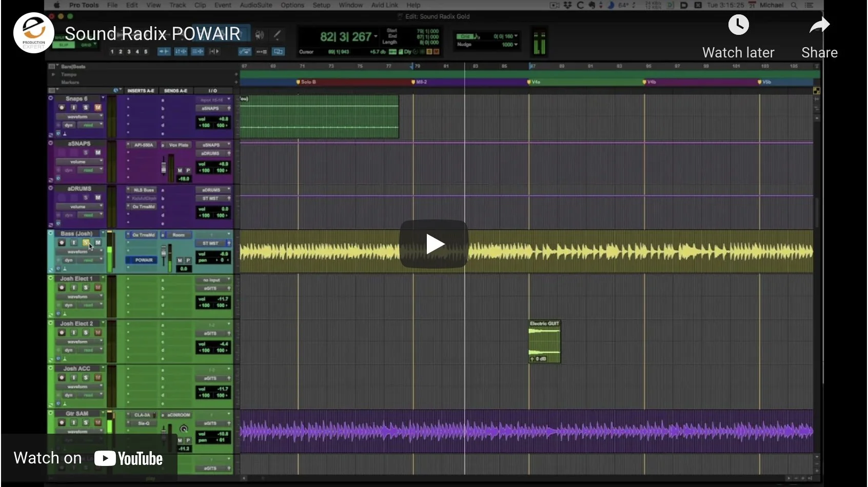Click the aCINROOM send pan knob on Gtr SAM
868x487 pixels.
pyautogui.click(x=184, y=429)
